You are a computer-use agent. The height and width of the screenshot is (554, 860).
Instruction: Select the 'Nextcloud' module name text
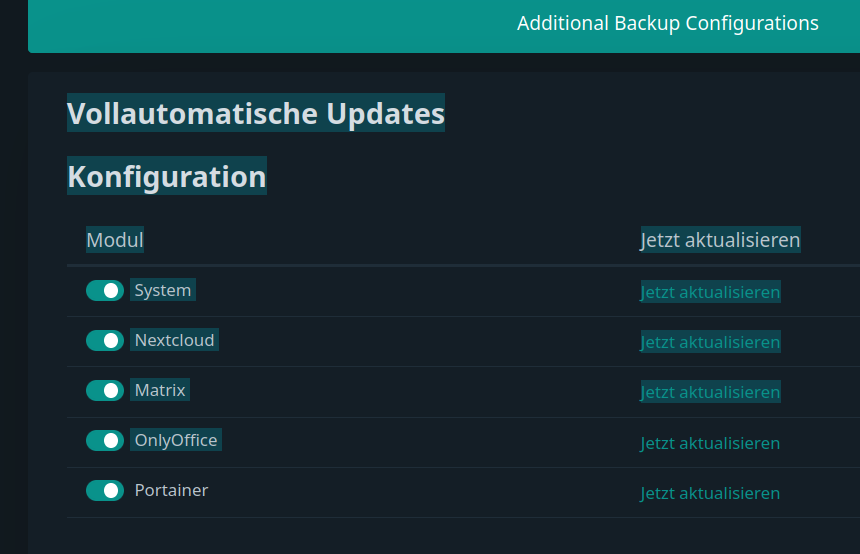tap(174, 340)
